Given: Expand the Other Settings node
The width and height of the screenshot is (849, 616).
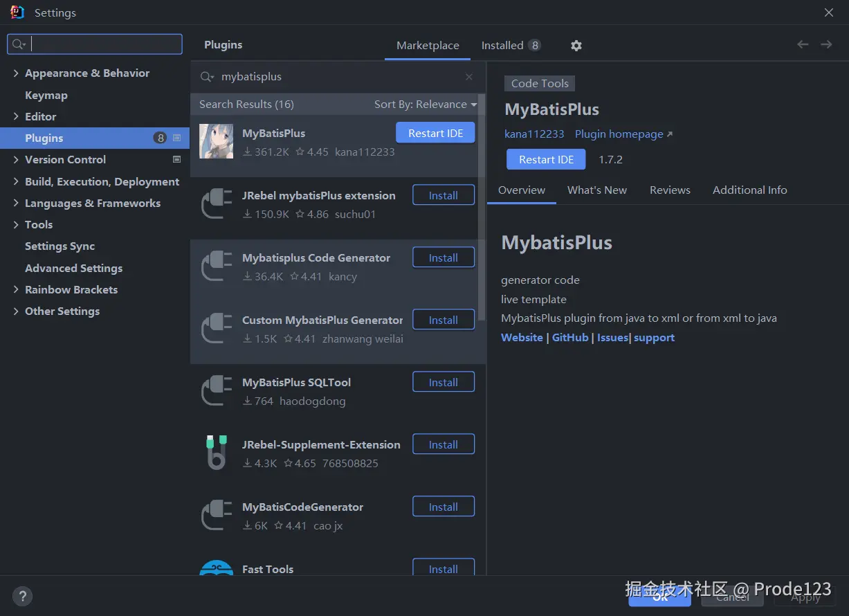Looking at the screenshot, I should [15, 311].
